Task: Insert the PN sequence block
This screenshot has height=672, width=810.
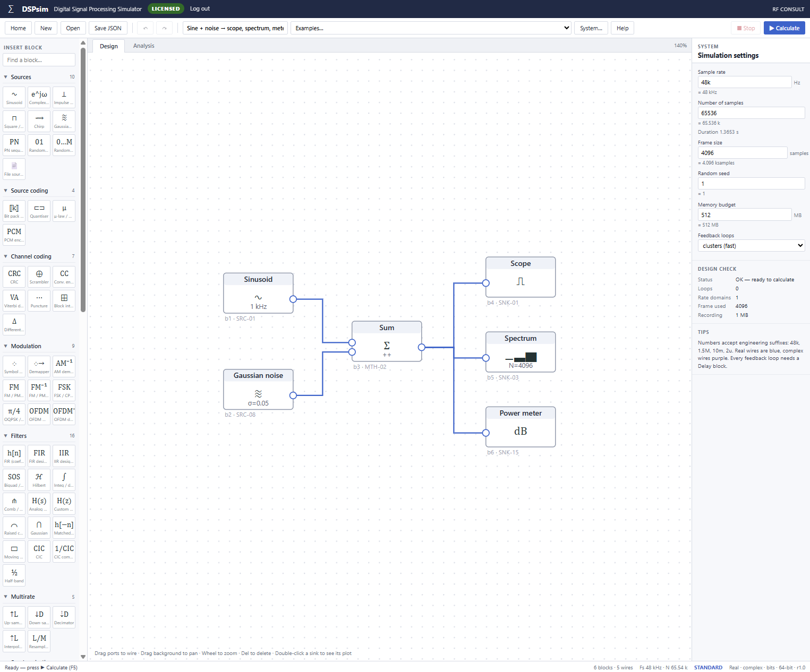Action: point(14,145)
